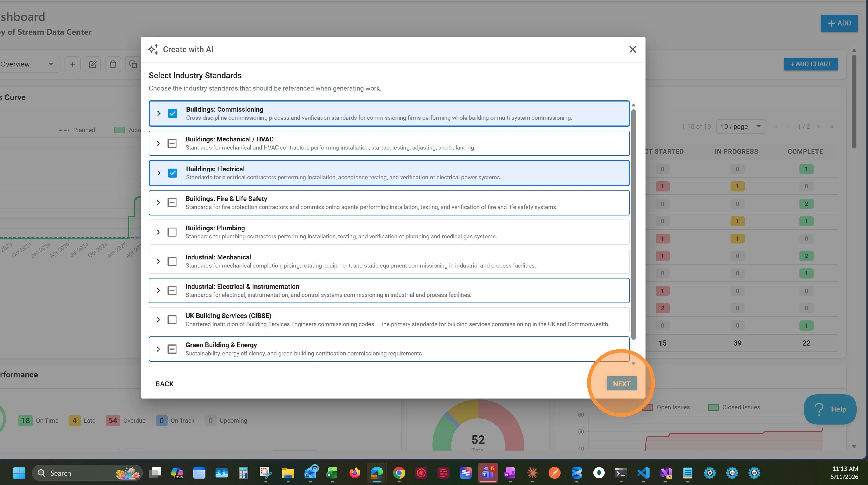Jump to last page of the table

coord(832,127)
